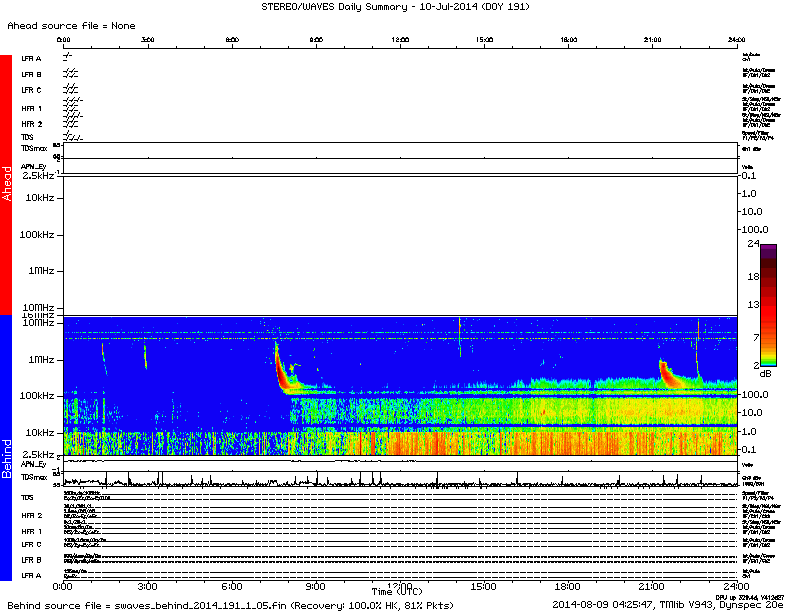Click the '2014-08-09 04:25:47' processing timestamp
The image size is (792, 612).
(x=603, y=605)
